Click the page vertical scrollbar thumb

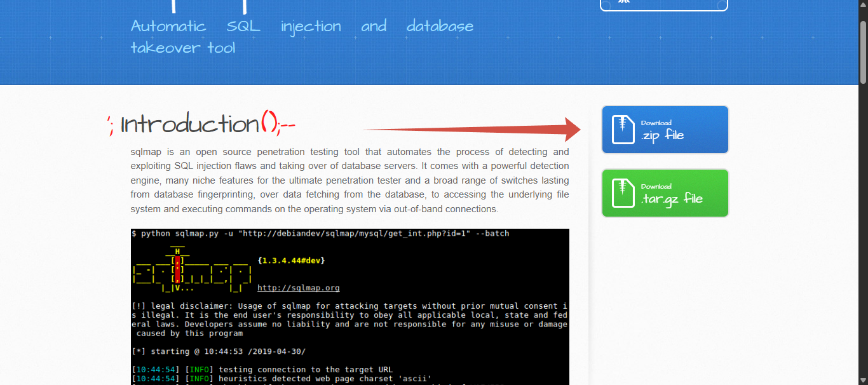pyautogui.click(x=863, y=53)
